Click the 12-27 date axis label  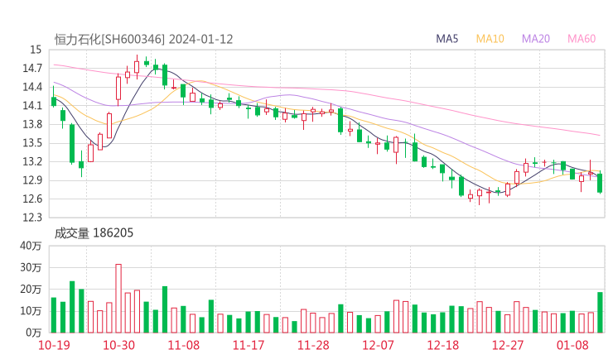508,345
